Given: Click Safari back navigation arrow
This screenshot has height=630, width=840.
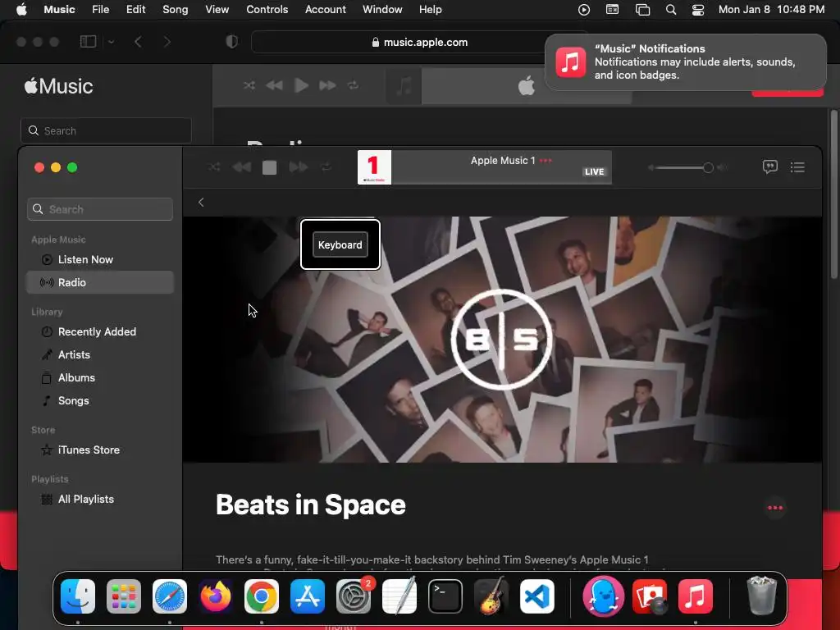Looking at the screenshot, I should point(138,42).
